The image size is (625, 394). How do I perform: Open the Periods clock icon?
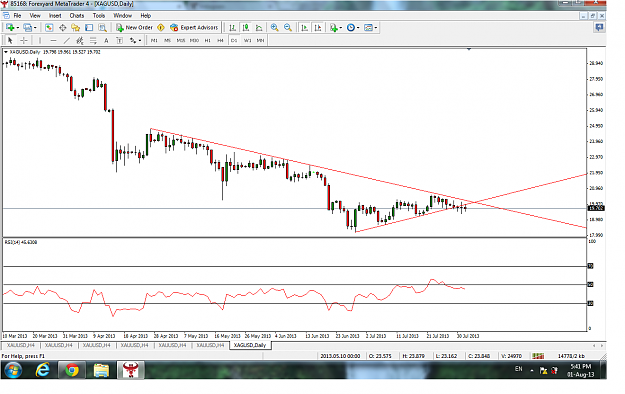pos(351,28)
